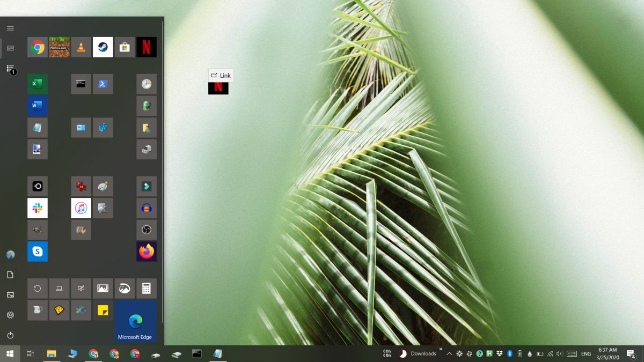Screen dimensions: 644x362
Task: Open Command Prompt from the taskbar
Action: (x=197, y=353)
